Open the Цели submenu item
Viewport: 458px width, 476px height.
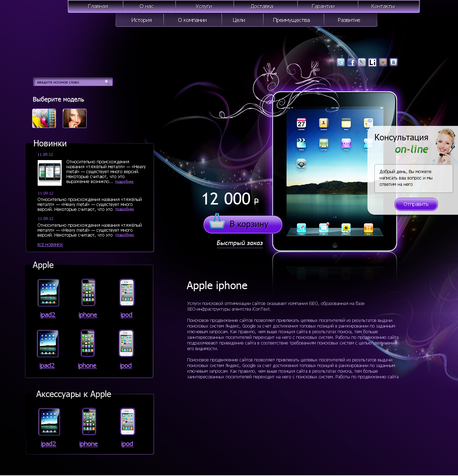point(239,20)
